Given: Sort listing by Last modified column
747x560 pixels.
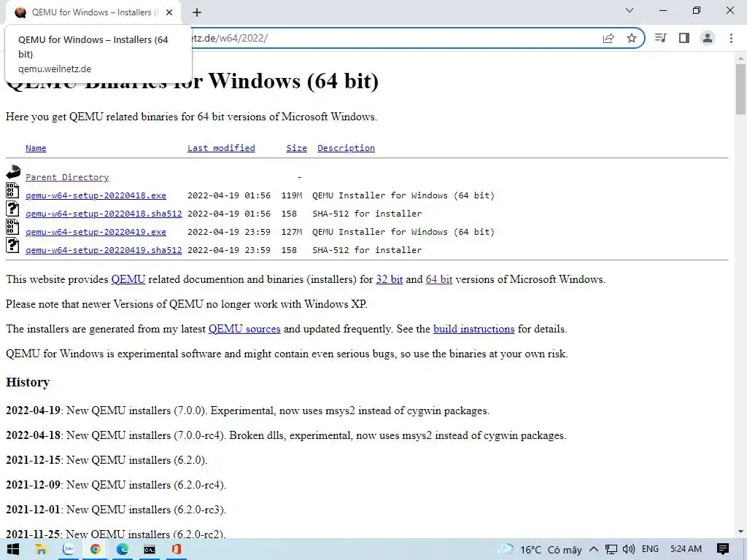Looking at the screenshot, I should pos(221,148).
